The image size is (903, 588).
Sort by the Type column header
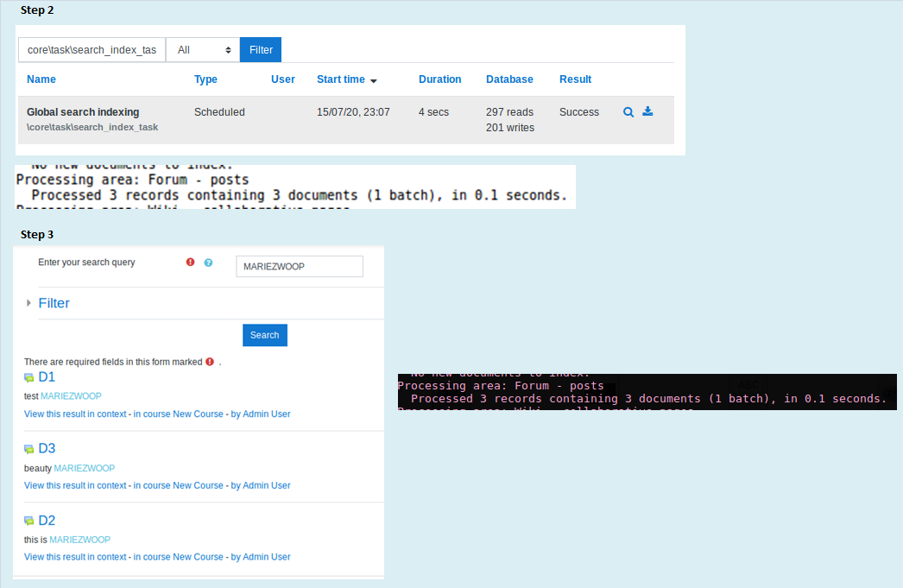tap(205, 79)
